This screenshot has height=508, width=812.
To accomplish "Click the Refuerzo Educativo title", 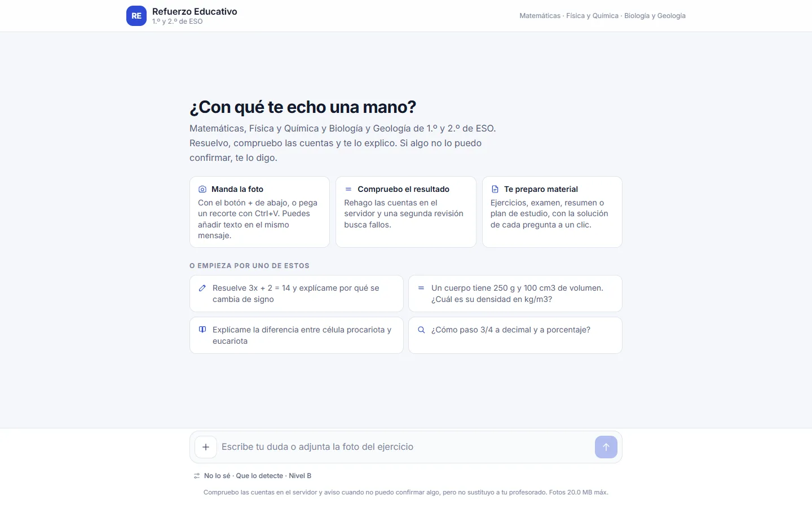I will pos(195,11).
